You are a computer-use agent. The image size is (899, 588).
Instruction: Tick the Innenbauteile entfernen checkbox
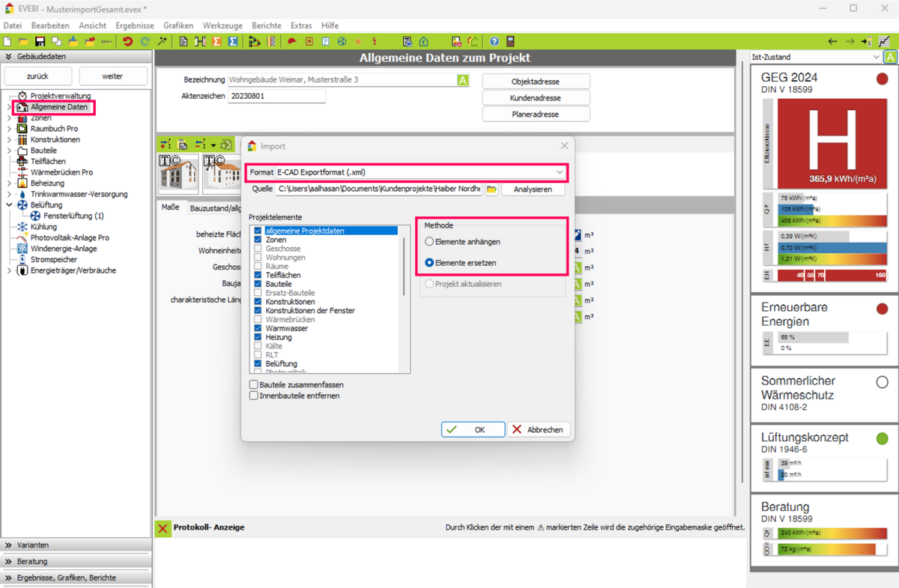click(254, 395)
